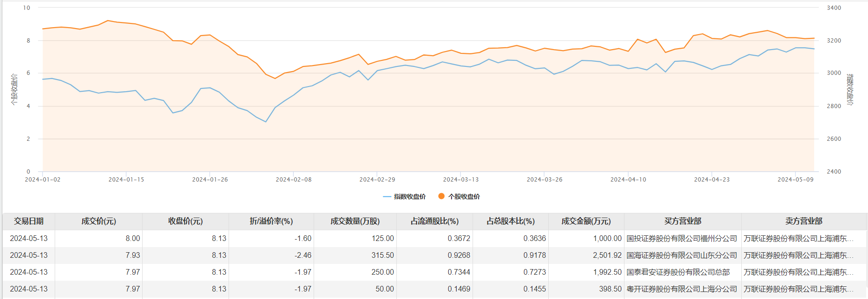Sort by the 成交金额(万元) column header
The image size is (868, 299).
tap(586, 221)
